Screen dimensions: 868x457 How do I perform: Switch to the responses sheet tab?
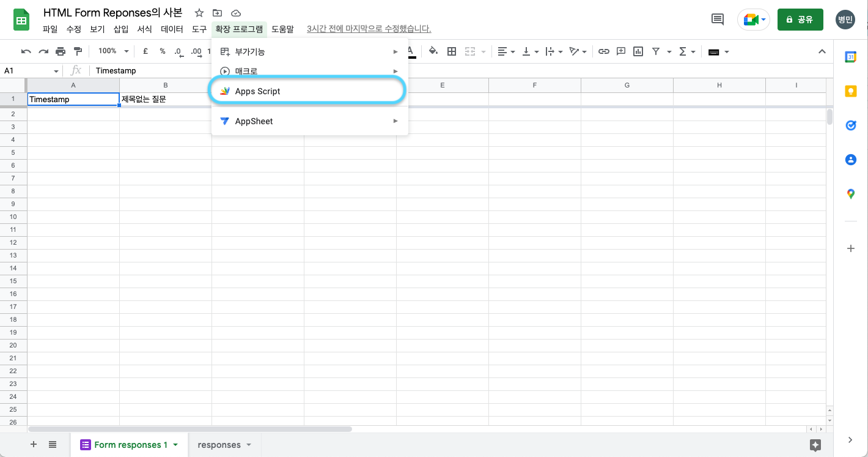[x=224, y=445]
